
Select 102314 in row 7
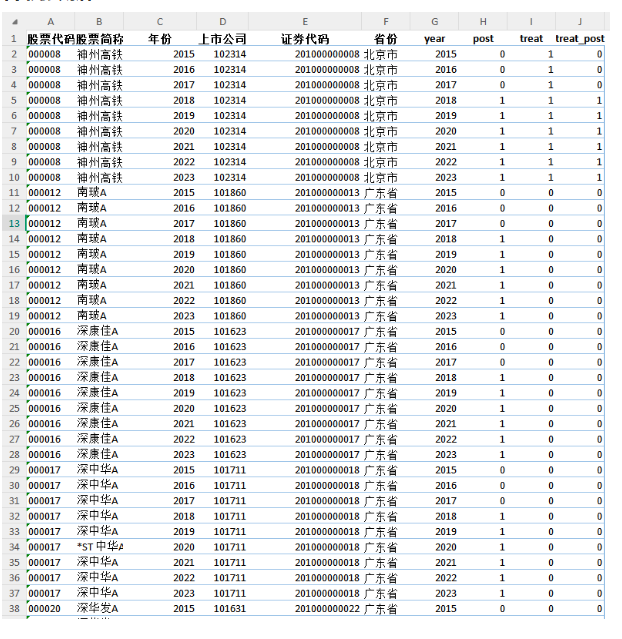(x=223, y=131)
